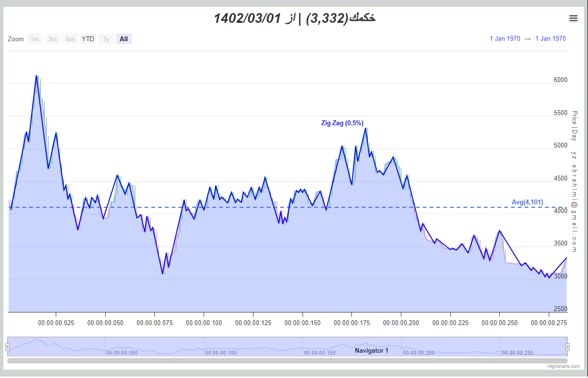Screen dimensions: 588x378
Task: Click the Price | Day axis title
Action: 574,126
